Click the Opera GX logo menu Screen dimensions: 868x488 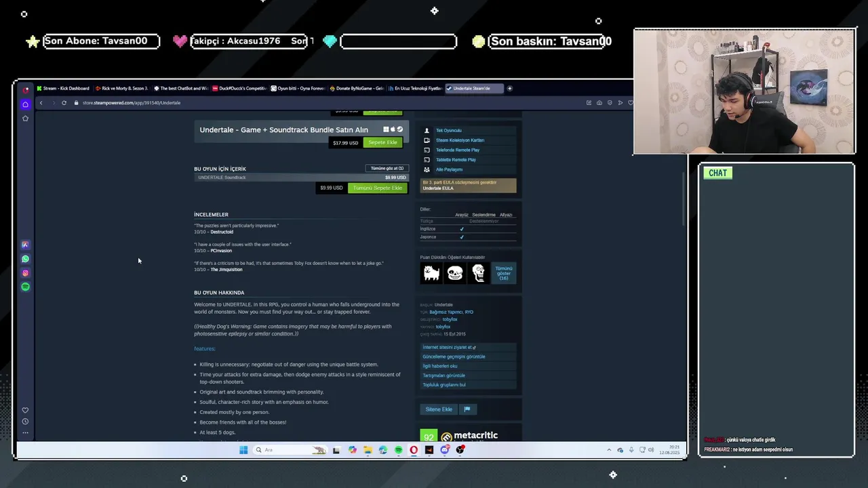[x=26, y=89]
